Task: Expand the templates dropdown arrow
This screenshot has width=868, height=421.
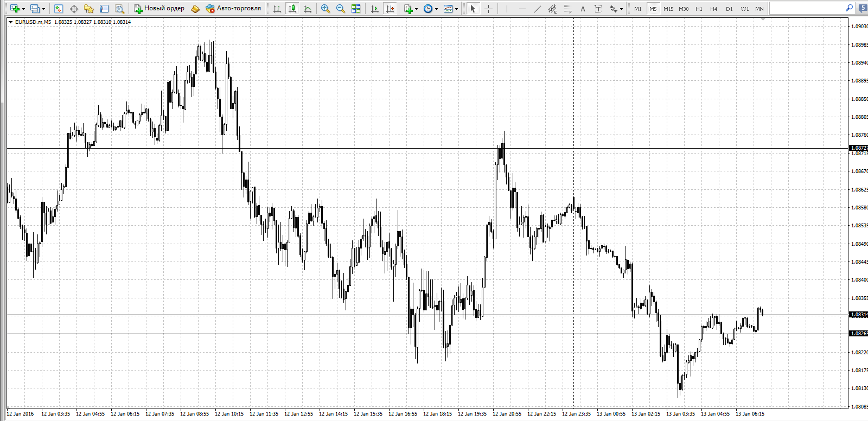Action: click(x=456, y=9)
